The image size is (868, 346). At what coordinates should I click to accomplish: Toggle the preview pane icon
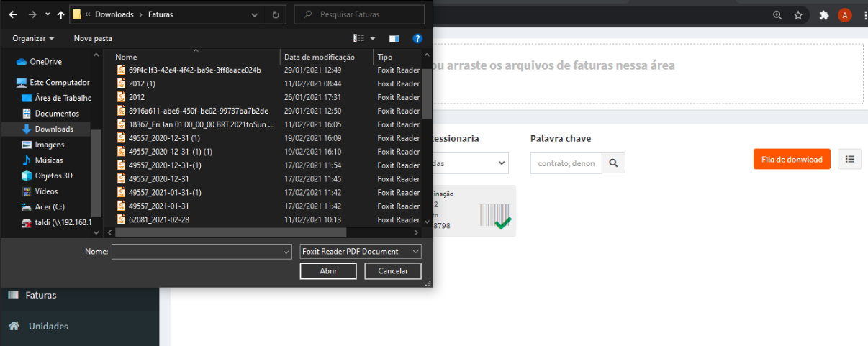click(x=394, y=38)
